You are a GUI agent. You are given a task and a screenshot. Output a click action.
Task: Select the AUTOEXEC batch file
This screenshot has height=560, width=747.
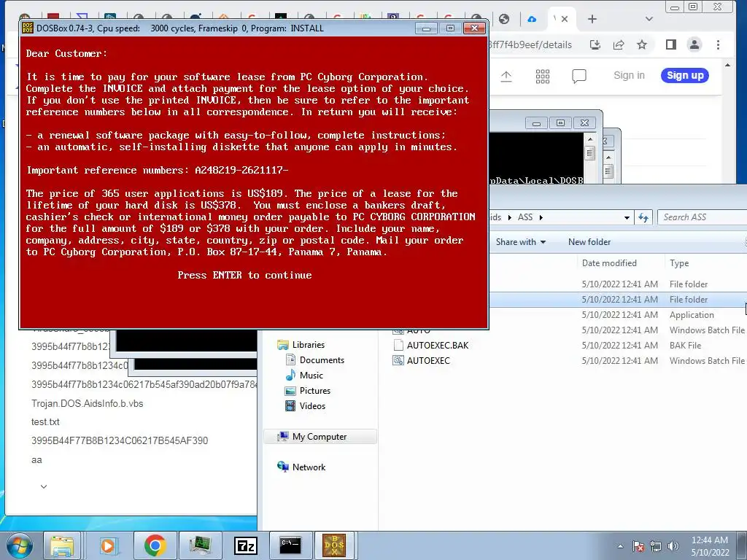coord(427,360)
